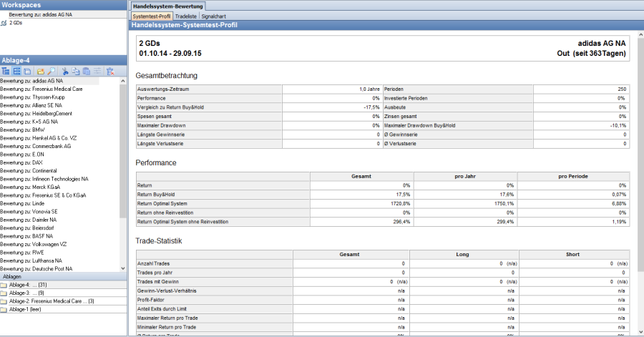Click the list scrollbar down arrow
This screenshot has width=644, height=337.
click(x=123, y=268)
